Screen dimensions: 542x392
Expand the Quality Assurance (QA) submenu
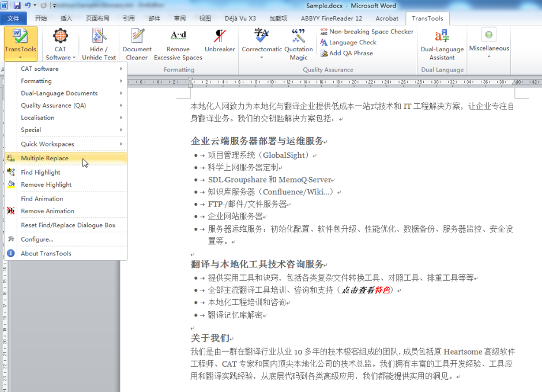coord(53,105)
